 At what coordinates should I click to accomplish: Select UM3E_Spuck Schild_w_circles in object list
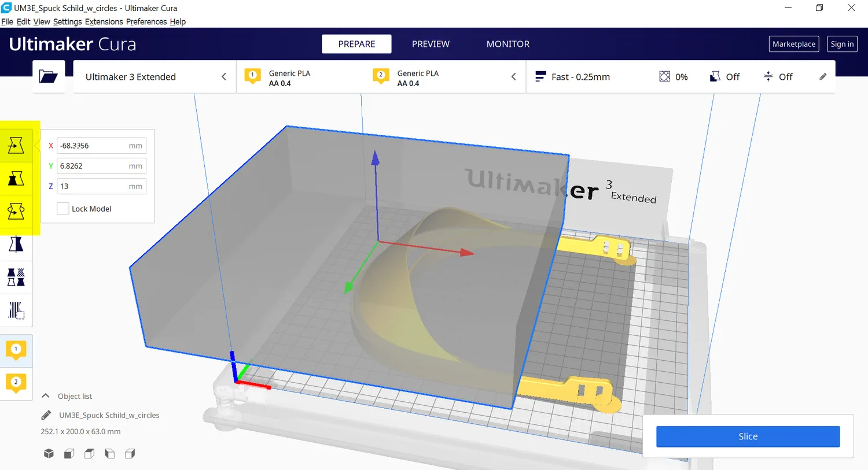[x=109, y=415]
